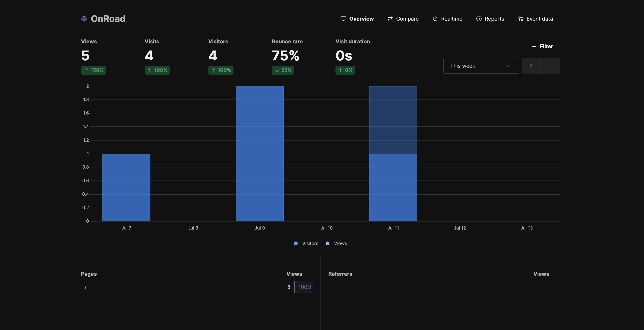Select the chart navigation previous arrow icon
The image size is (644, 330).
tap(531, 66)
